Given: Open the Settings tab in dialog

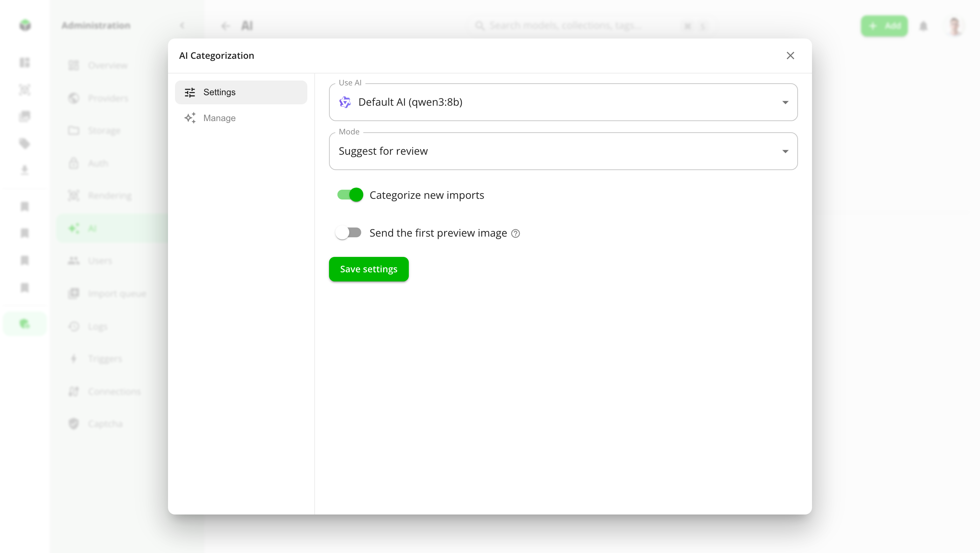Looking at the screenshot, I should point(241,92).
